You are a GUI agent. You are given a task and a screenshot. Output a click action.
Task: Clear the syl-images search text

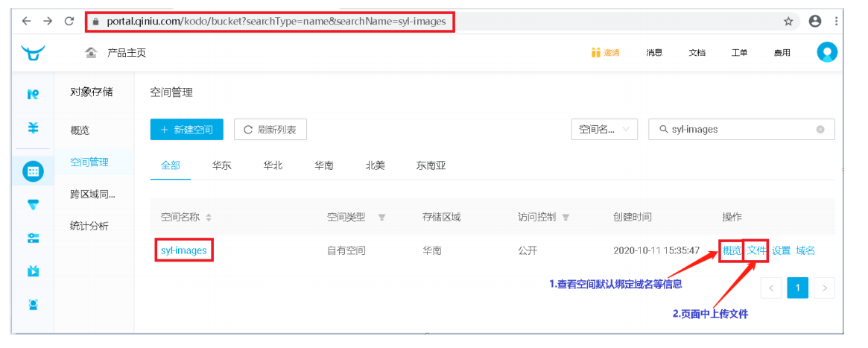pos(820,130)
